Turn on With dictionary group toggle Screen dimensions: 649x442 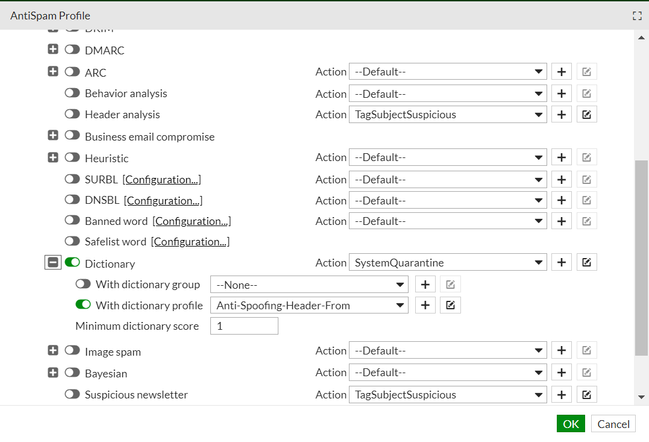(x=83, y=284)
